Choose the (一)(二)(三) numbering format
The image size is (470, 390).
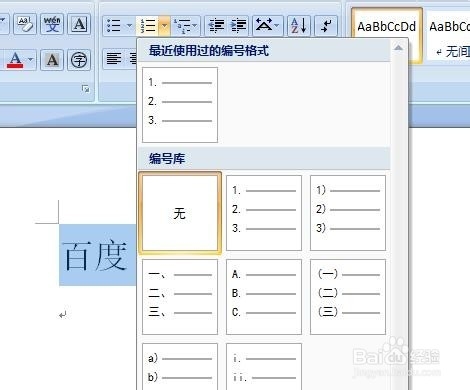[x=348, y=297]
